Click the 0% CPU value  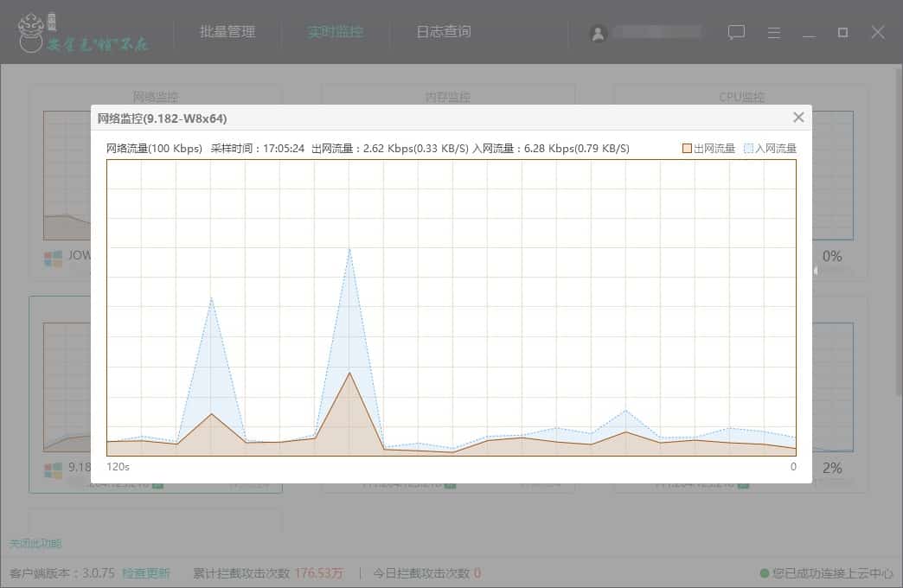pos(832,257)
